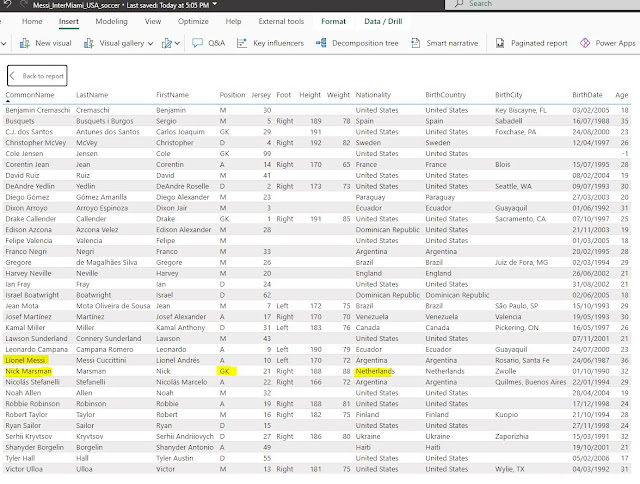Switch to External tools tab
The height and width of the screenshot is (484, 640).
(281, 22)
